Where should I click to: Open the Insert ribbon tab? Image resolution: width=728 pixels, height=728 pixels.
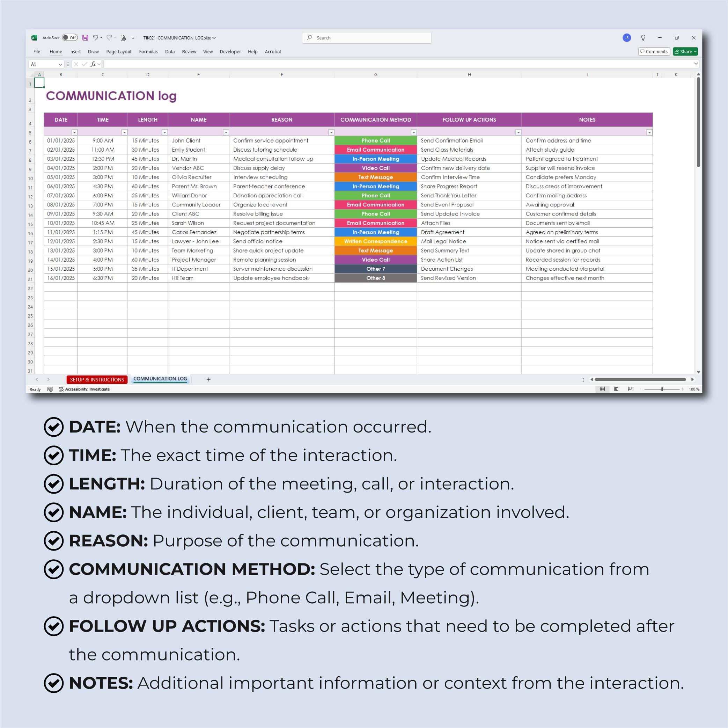tap(75, 52)
